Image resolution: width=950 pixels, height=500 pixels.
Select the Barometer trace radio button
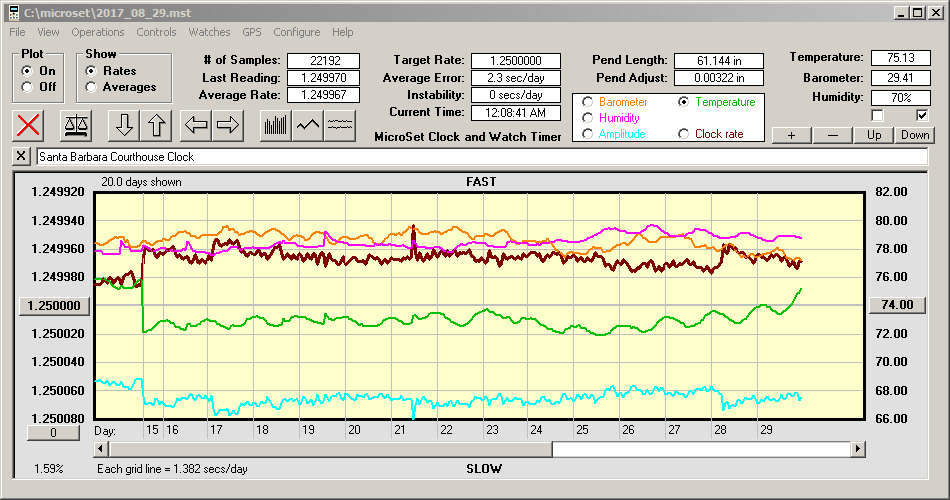(587, 102)
